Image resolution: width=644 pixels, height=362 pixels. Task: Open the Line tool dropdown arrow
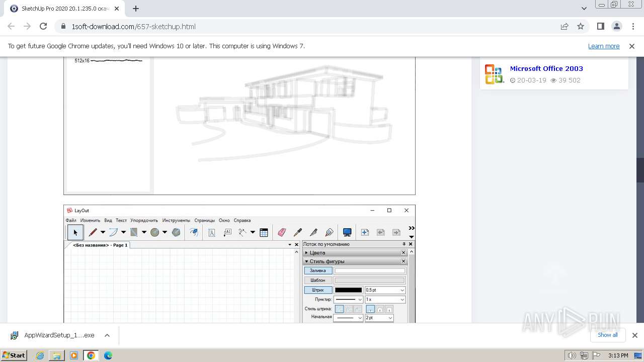[x=103, y=232]
